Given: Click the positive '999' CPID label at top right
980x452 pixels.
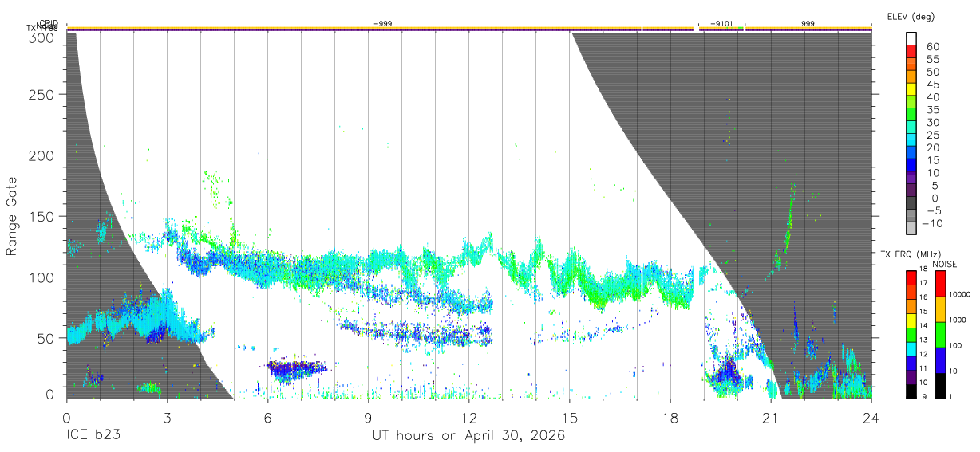Looking at the screenshot, I should click(808, 24).
